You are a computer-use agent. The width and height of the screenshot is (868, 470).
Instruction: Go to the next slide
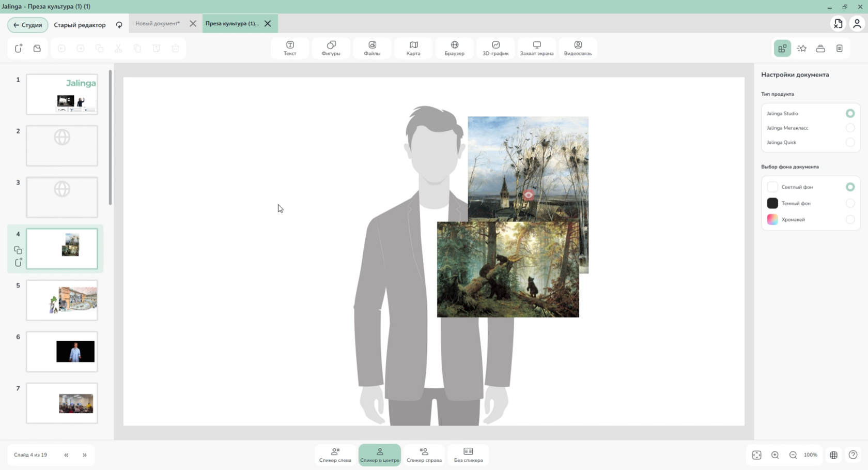(x=85, y=455)
